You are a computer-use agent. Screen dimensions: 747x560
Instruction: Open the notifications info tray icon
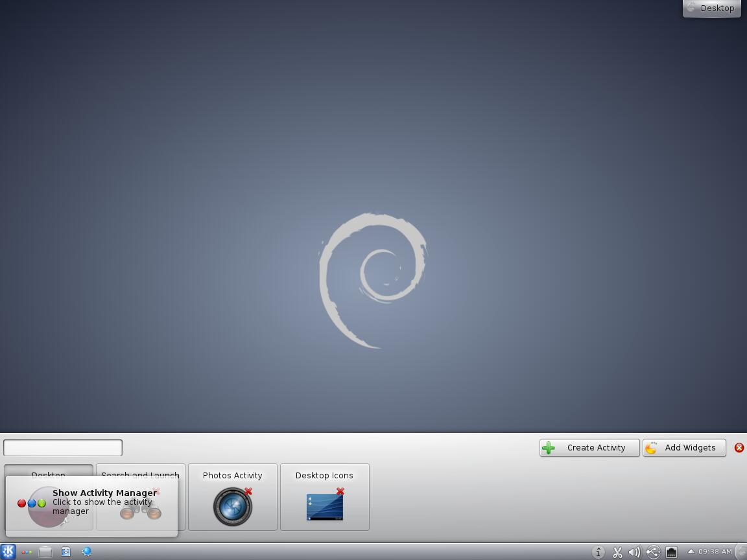pyautogui.click(x=599, y=552)
